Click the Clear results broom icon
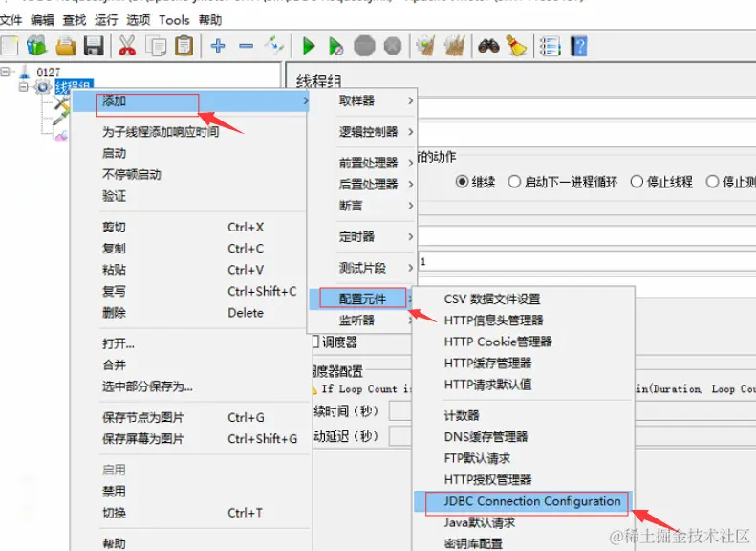 (425, 46)
